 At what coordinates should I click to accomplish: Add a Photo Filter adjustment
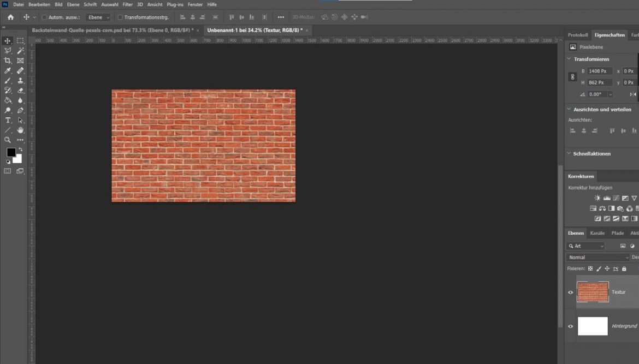(620, 208)
